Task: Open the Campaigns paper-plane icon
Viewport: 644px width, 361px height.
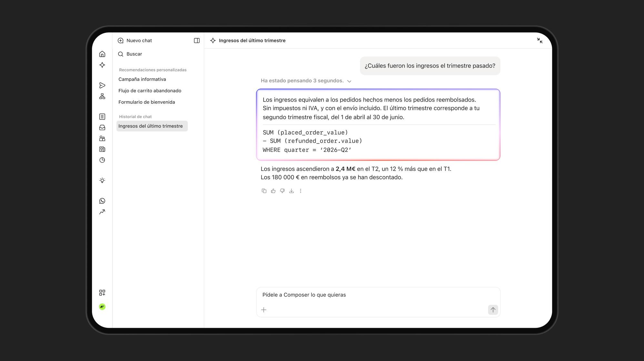Action: [102, 85]
